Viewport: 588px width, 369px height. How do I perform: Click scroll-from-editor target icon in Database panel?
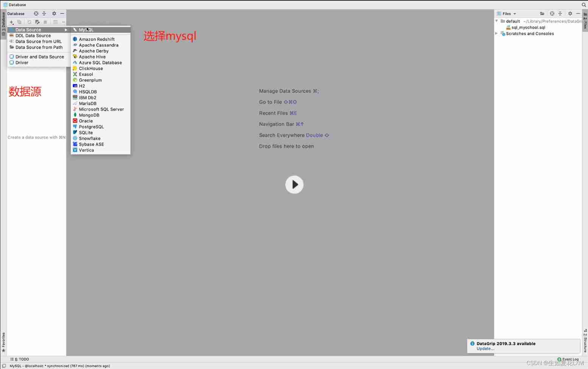(36, 13)
